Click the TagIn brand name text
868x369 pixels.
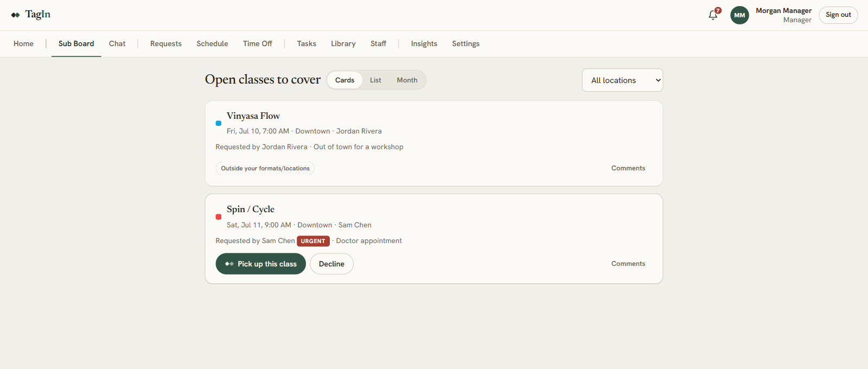[38, 14]
